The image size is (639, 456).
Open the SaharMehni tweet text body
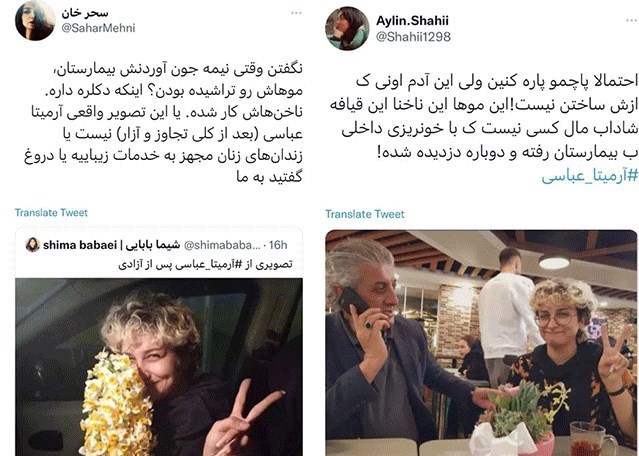(163, 122)
